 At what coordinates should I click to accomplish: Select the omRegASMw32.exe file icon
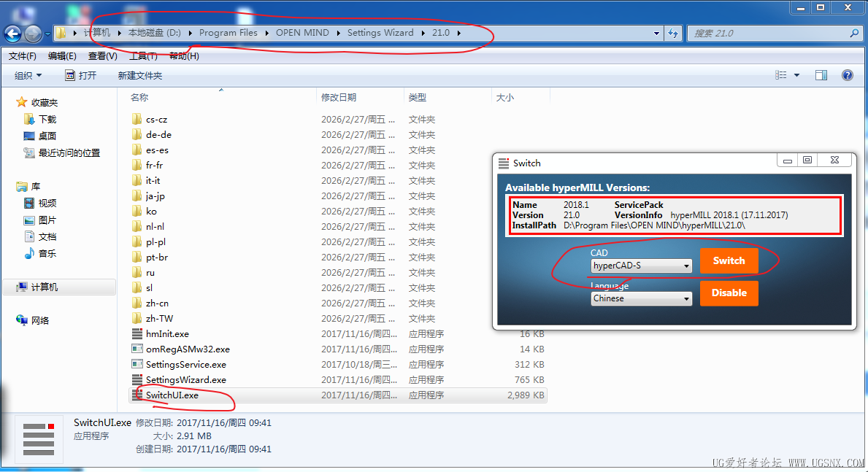tap(137, 349)
